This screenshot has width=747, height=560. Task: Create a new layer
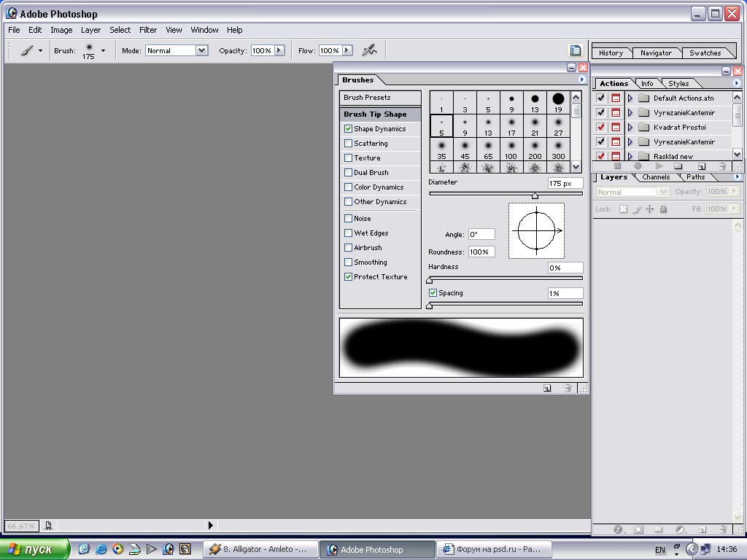click(703, 529)
